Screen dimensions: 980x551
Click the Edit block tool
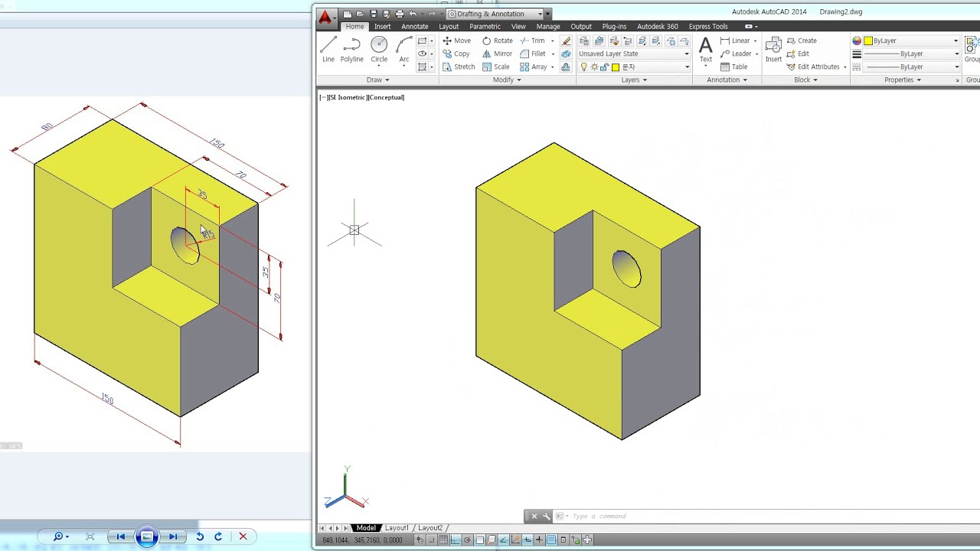tap(798, 54)
